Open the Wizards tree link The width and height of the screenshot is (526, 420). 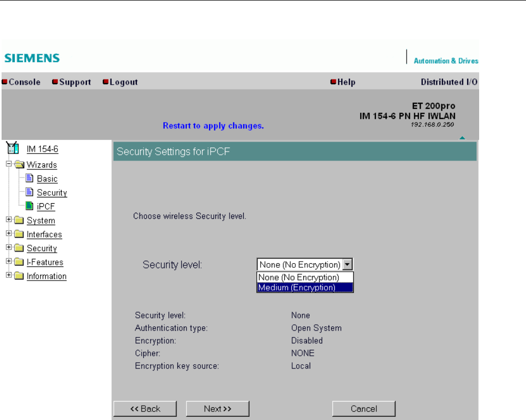(x=42, y=165)
